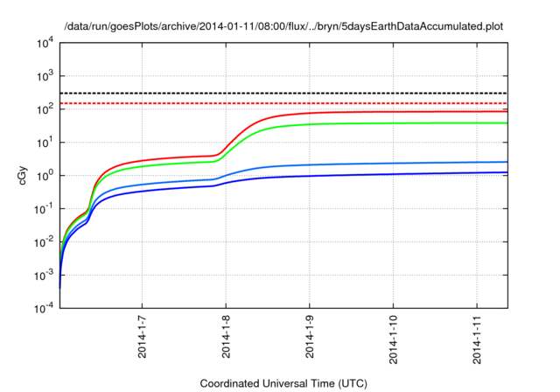Click the 10^-2 y-axis tick label
The height and width of the screenshot is (392, 560).
click(x=44, y=241)
